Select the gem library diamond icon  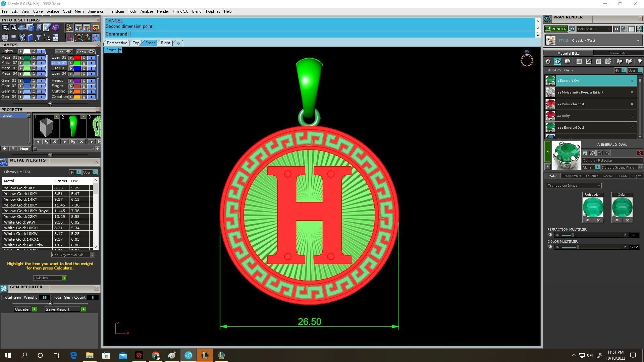[557, 61]
